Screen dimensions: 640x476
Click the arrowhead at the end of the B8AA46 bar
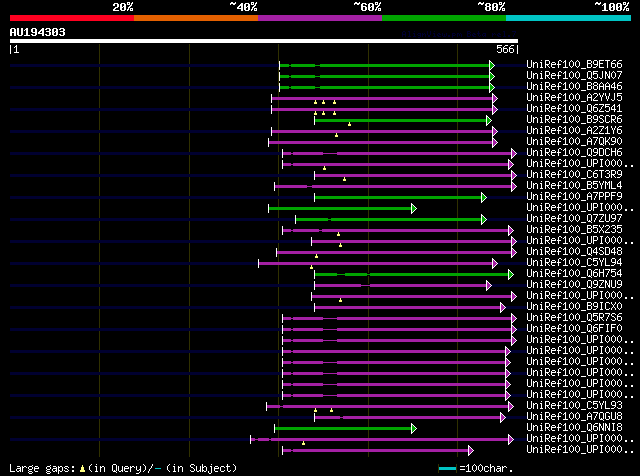point(492,87)
